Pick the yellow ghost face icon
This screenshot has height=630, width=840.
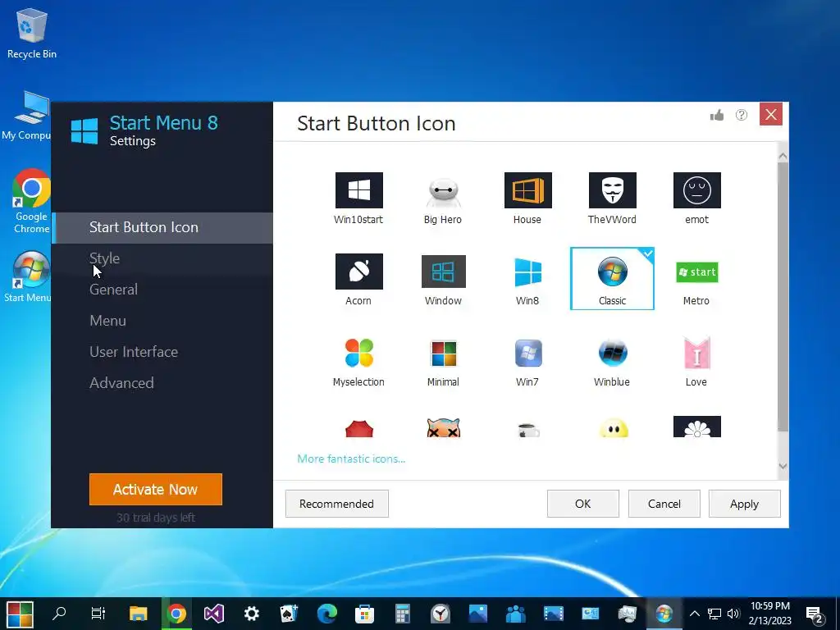pos(613,428)
